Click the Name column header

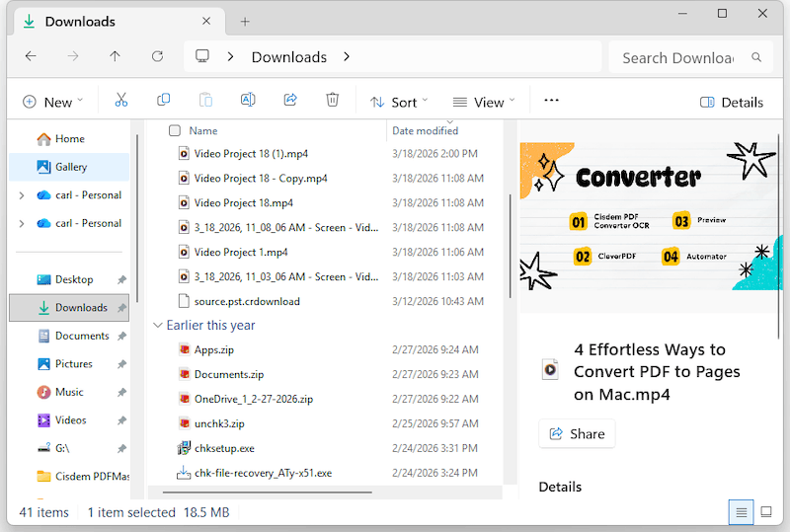pos(203,131)
